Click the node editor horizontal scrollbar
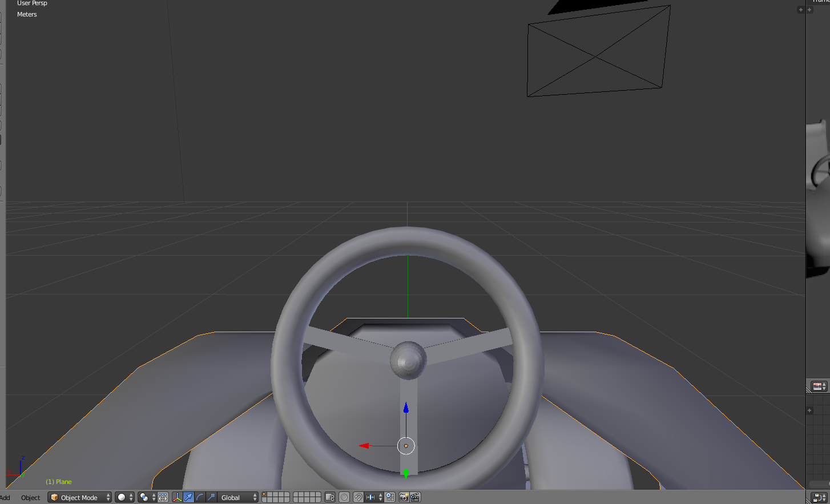830x504 pixels. 819,484
